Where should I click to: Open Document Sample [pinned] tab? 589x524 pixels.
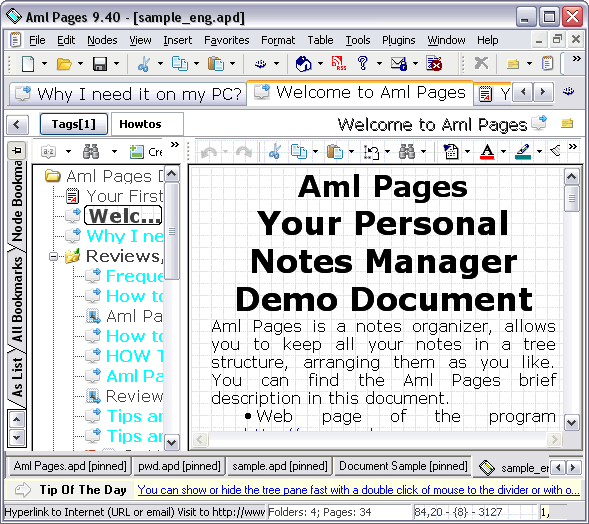(x=403, y=466)
